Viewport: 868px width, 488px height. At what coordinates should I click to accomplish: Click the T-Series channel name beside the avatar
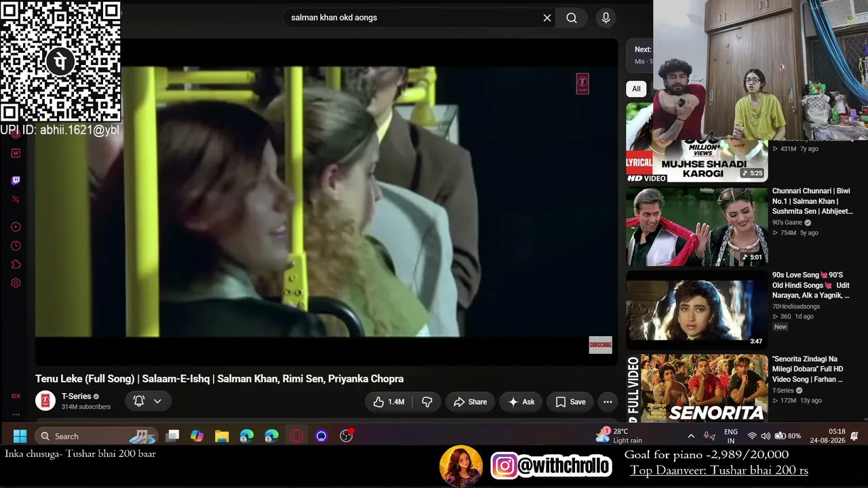(x=76, y=396)
